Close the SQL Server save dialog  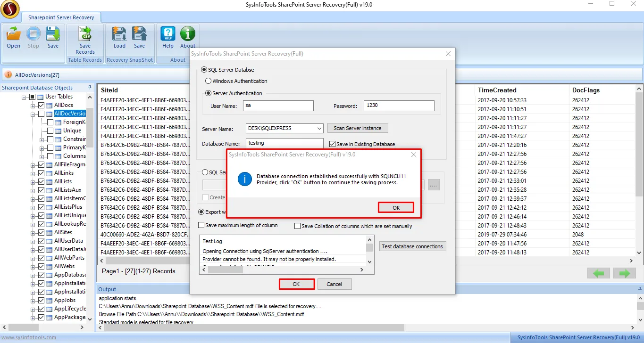(448, 54)
